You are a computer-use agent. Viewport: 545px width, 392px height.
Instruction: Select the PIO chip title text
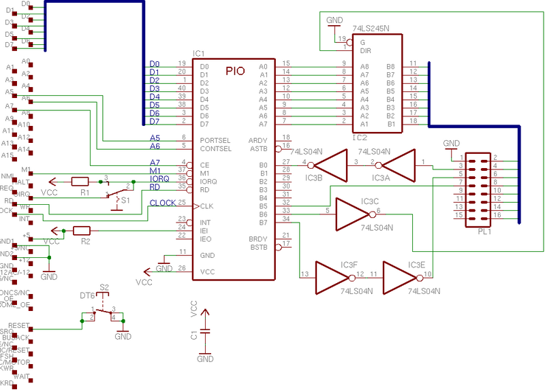(x=235, y=71)
